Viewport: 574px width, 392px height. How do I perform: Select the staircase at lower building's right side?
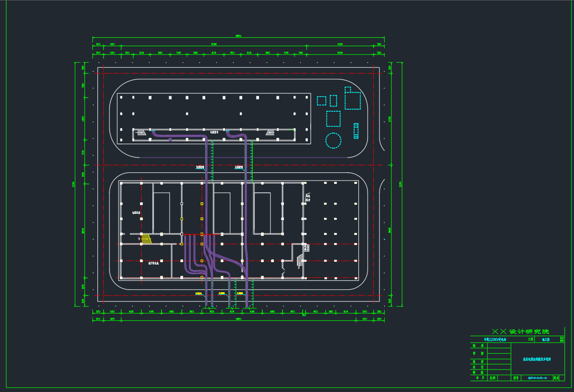pyautogui.click(x=300, y=260)
